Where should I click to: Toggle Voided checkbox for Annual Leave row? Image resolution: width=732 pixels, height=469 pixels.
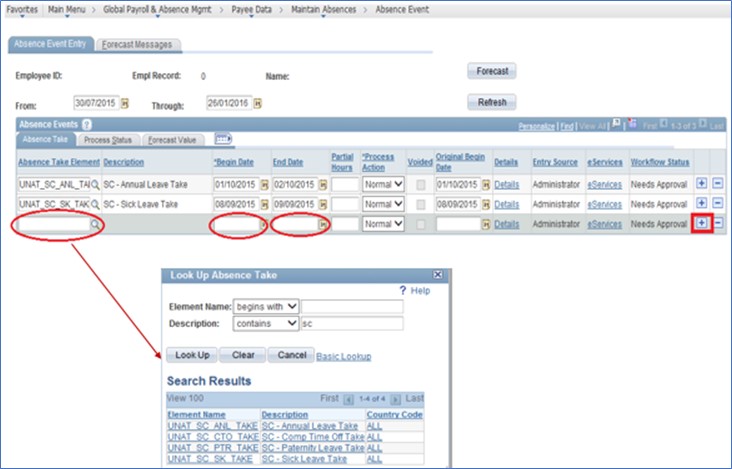pos(421,185)
